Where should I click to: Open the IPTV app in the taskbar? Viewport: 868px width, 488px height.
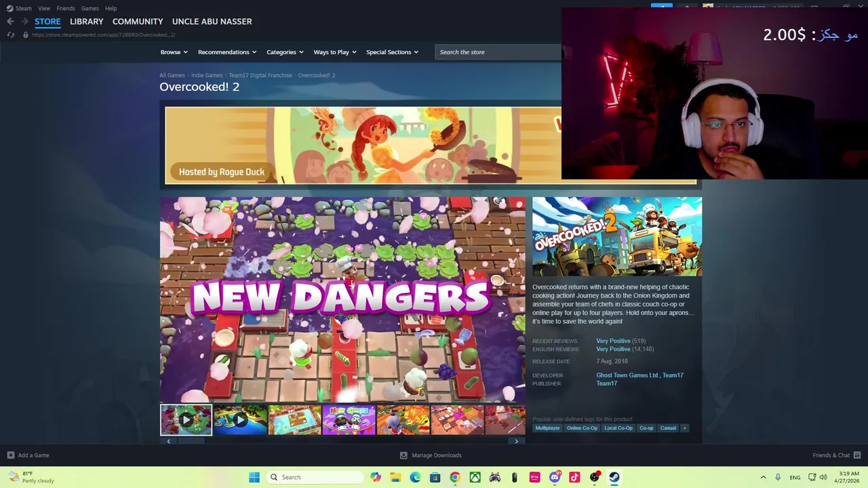(x=535, y=477)
